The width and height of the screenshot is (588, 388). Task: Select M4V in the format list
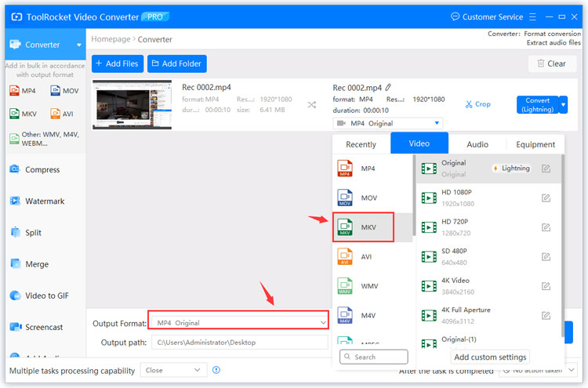372,315
